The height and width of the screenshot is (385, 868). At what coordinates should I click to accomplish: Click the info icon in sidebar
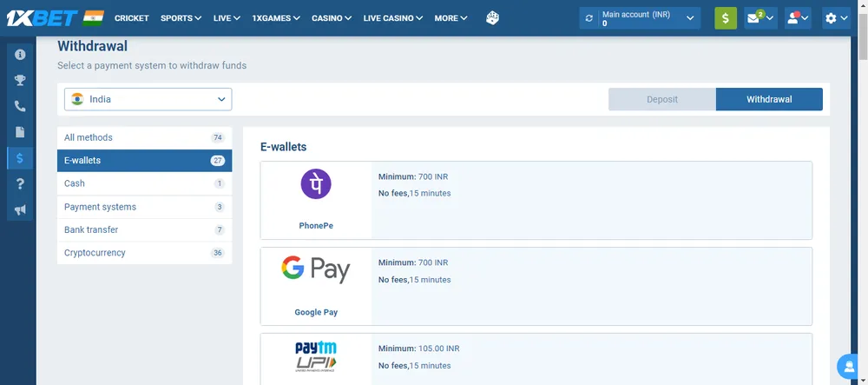point(20,54)
